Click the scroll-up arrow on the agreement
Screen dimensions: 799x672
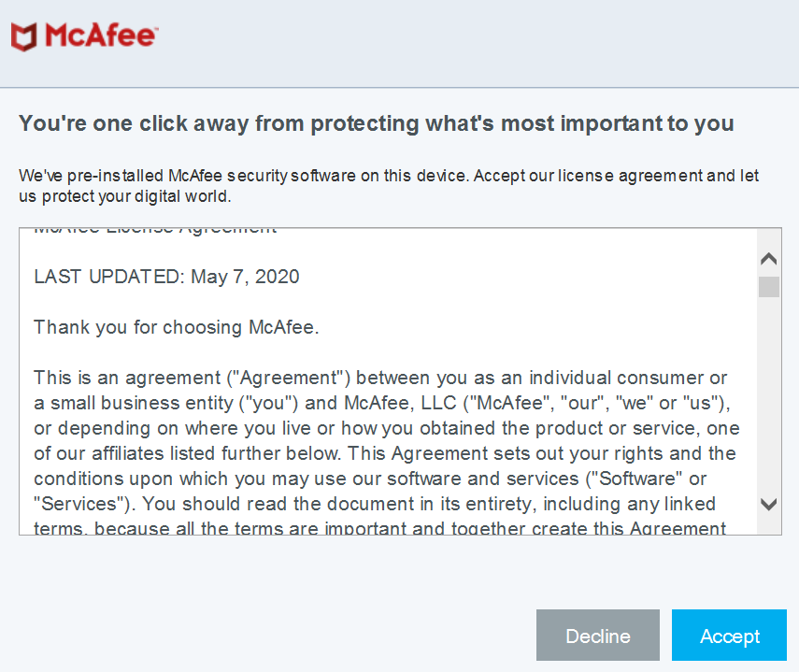click(x=768, y=258)
